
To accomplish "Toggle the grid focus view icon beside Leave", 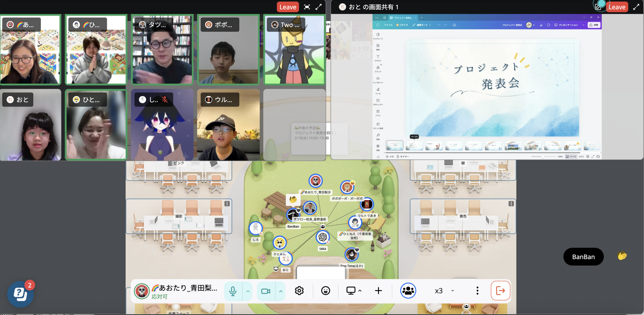I will (x=307, y=7).
